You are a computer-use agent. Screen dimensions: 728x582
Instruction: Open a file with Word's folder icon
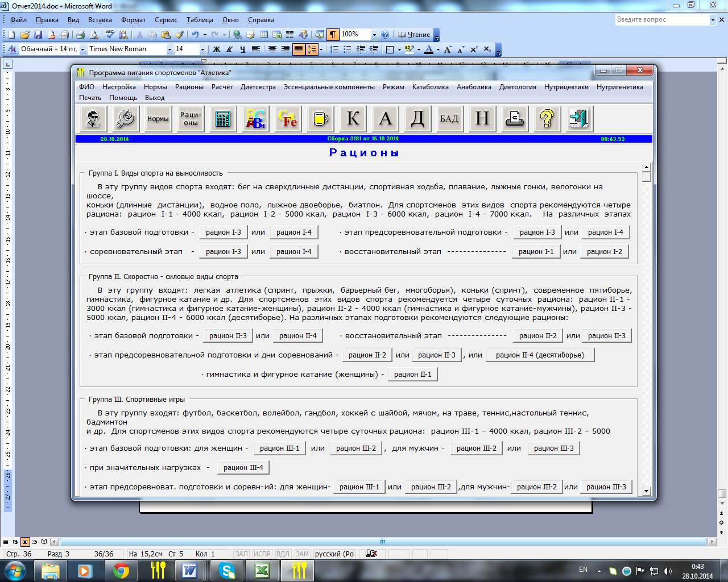[25, 35]
